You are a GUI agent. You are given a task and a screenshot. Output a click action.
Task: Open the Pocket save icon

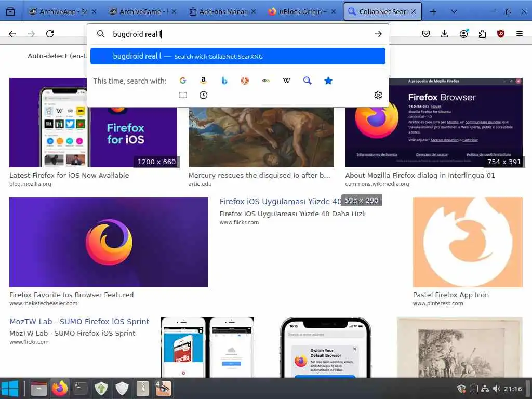point(426,34)
